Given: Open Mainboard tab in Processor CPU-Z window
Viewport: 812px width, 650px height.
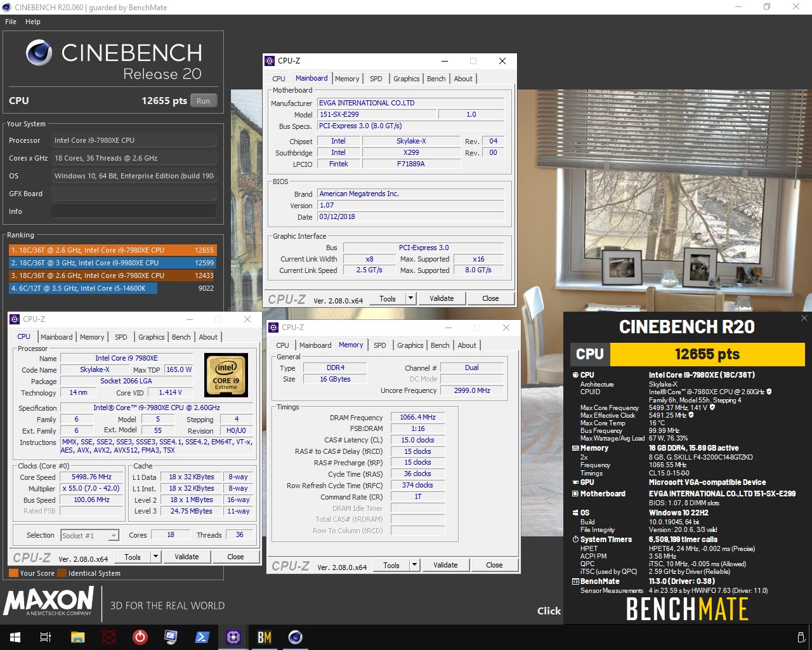Looking at the screenshot, I should pyautogui.click(x=56, y=337).
